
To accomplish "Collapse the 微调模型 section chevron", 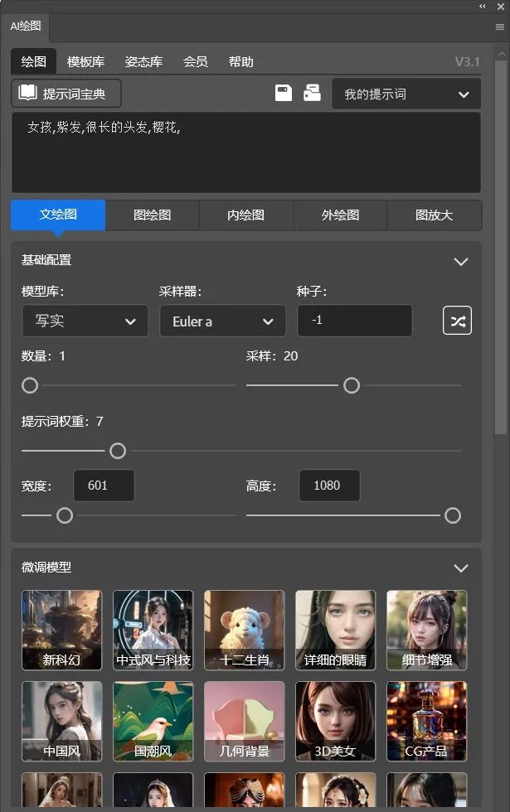I will [x=461, y=568].
